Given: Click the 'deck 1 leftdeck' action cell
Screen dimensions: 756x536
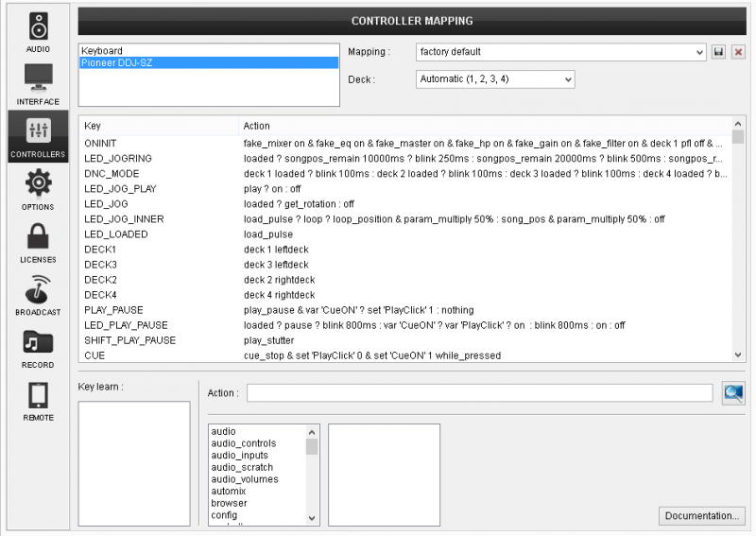Looking at the screenshot, I should point(276,250).
